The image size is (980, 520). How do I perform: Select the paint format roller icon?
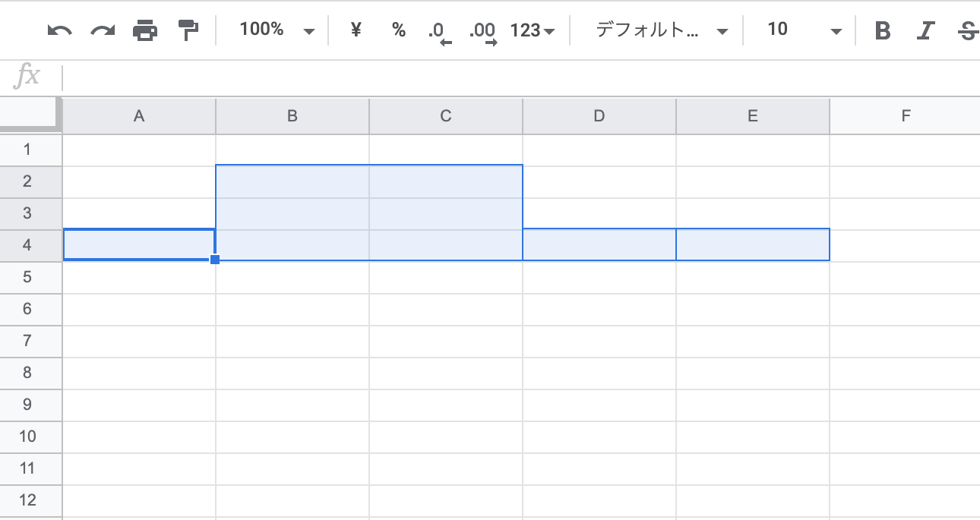pos(188,30)
